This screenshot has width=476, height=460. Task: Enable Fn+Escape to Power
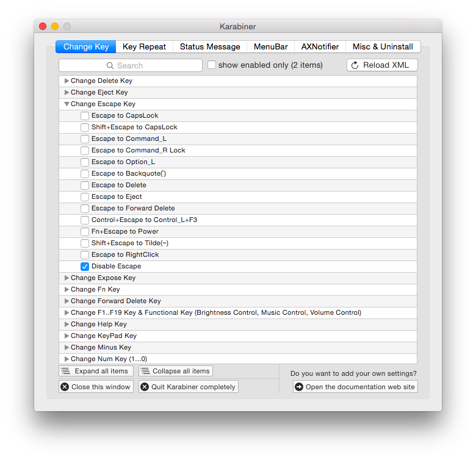(x=85, y=231)
